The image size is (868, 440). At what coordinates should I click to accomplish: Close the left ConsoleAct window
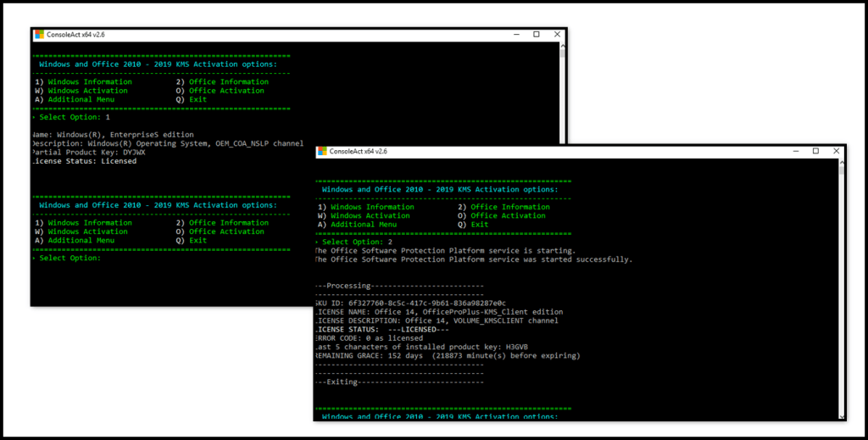click(x=557, y=34)
